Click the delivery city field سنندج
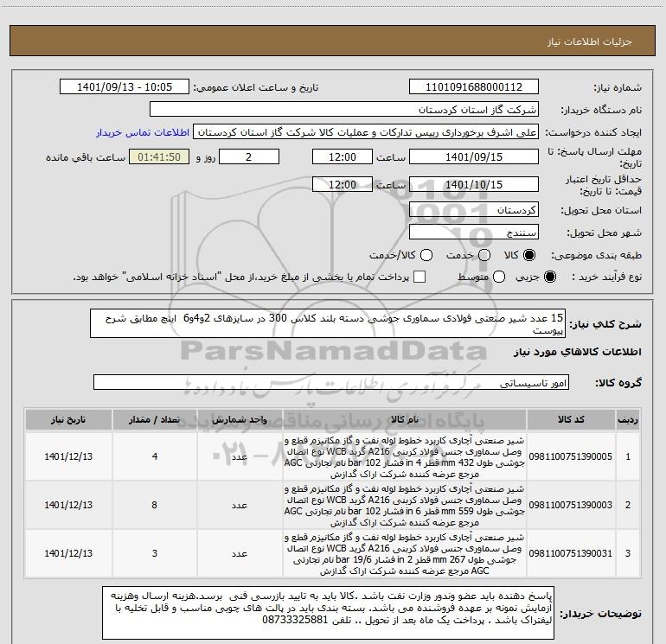 click(474, 233)
